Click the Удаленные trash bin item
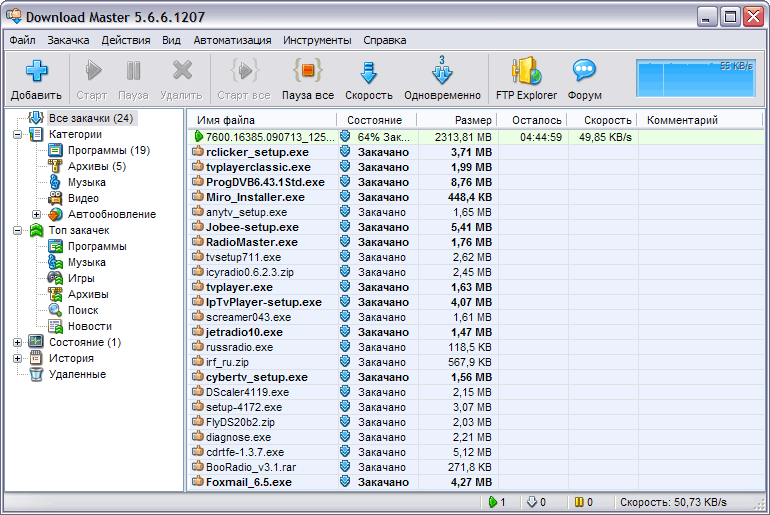 pos(76,374)
